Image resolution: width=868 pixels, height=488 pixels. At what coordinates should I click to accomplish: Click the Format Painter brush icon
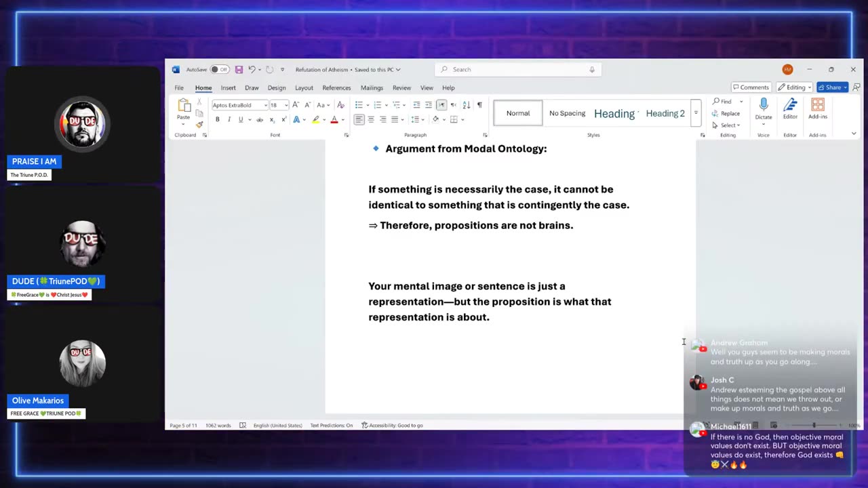(x=199, y=124)
